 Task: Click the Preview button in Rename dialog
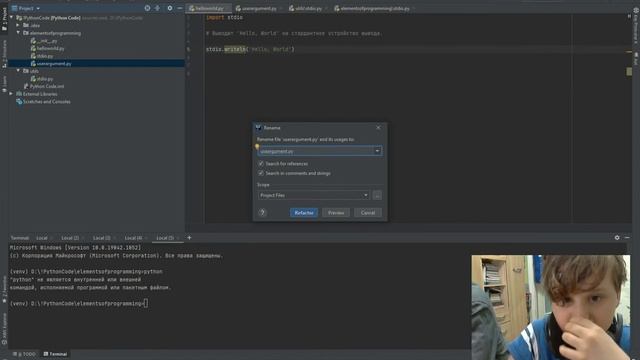[336, 213]
